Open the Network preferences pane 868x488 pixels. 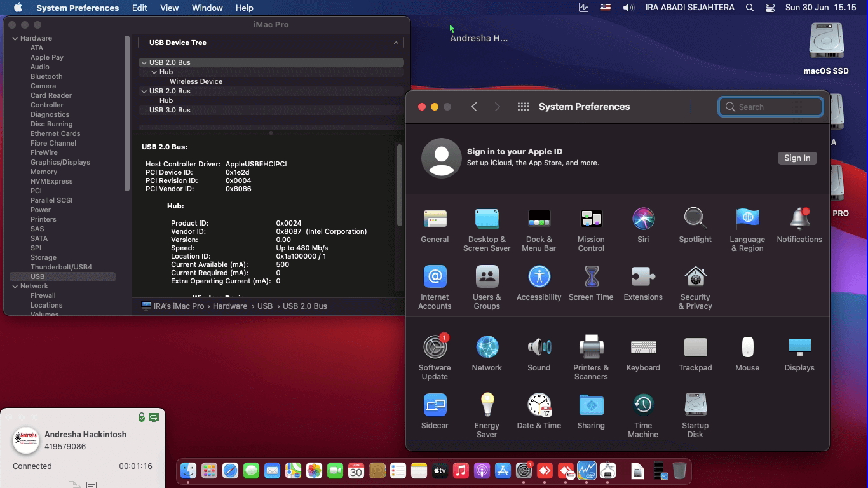click(x=487, y=354)
